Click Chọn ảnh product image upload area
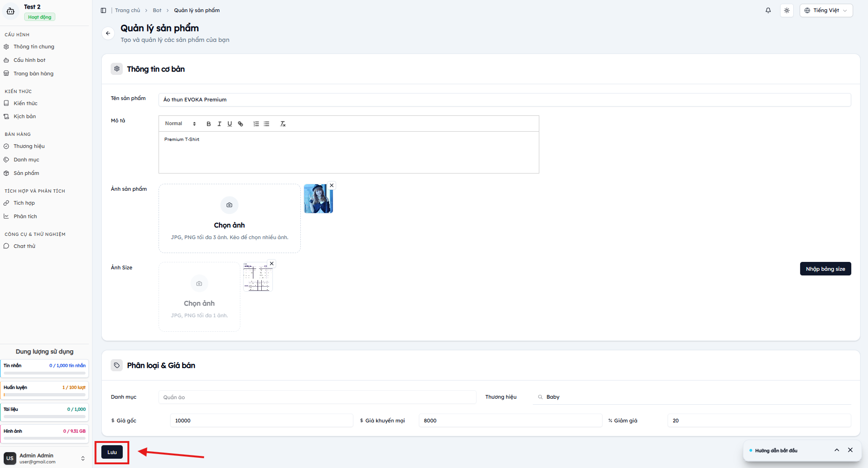The height and width of the screenshot is (468, 868). pyautogui.click(x=230, y=218)
